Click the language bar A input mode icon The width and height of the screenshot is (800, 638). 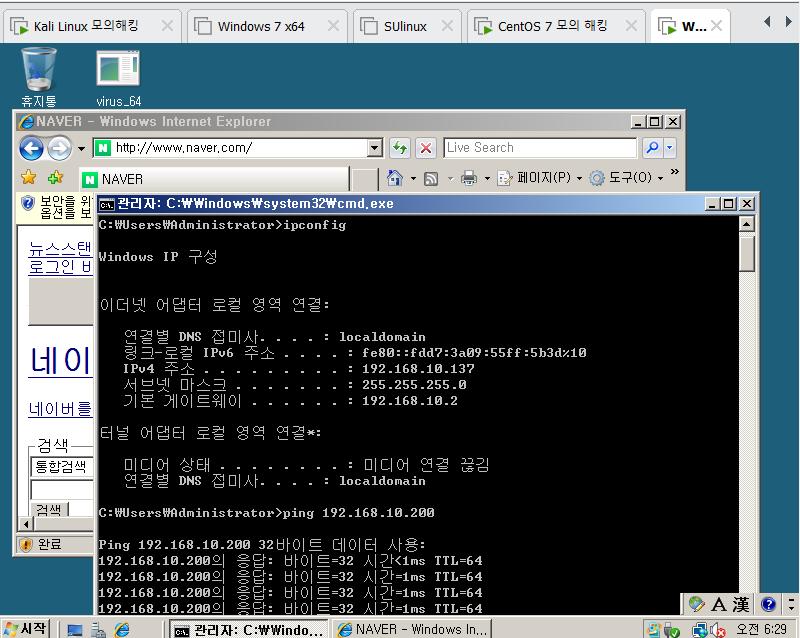pyautogui.click(x=718, y=605)
